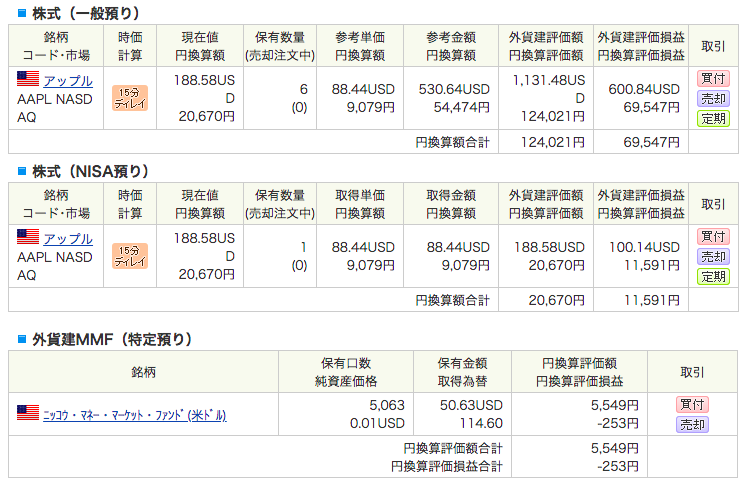Click the US flag icon beside the MMF fund
Viewport: 748px width, 488px height.
(x=28, y=413)
